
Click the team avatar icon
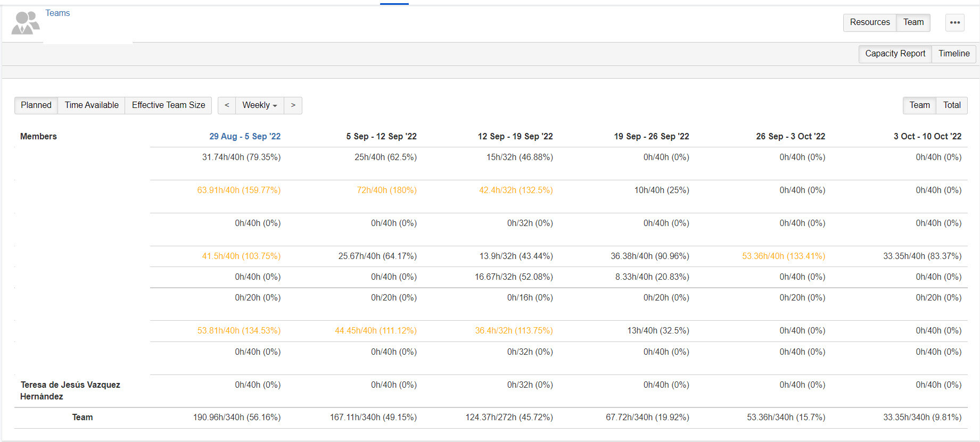(26, 23)
